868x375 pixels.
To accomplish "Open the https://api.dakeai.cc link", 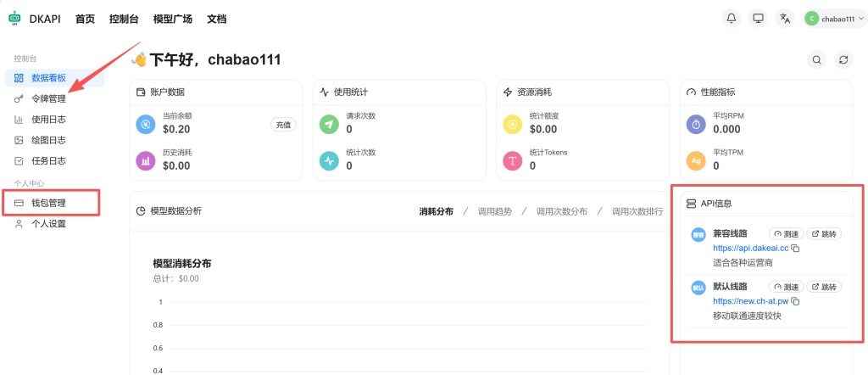I will click(751, 248).
